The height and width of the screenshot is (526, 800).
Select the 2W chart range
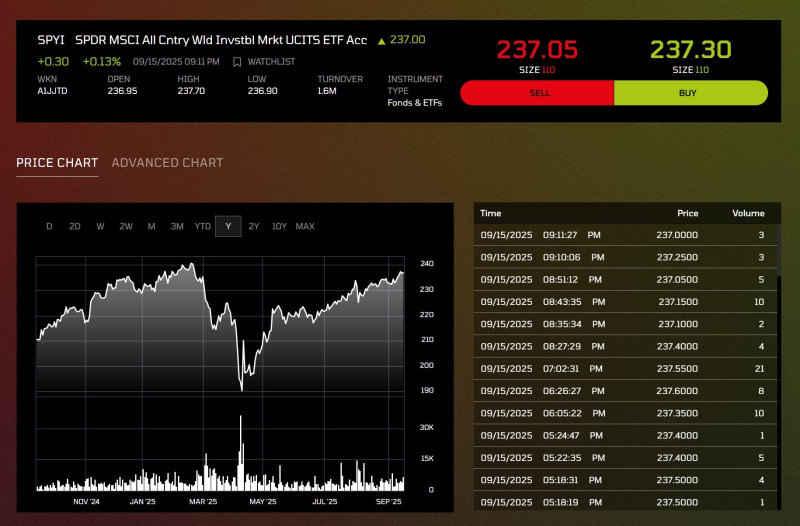tap(126, 226)
